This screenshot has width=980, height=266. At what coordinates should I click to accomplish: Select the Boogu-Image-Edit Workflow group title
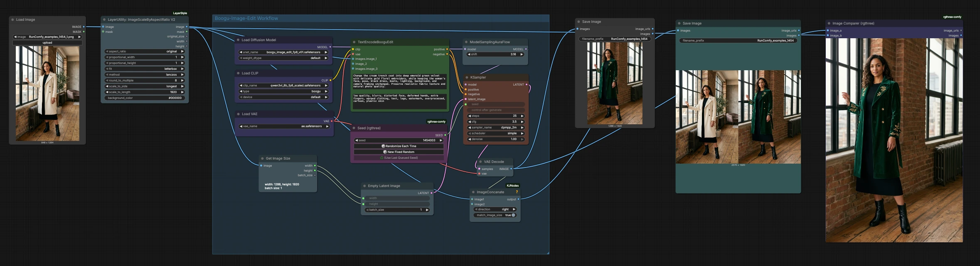pyautogui.click(x=246, y=18)
